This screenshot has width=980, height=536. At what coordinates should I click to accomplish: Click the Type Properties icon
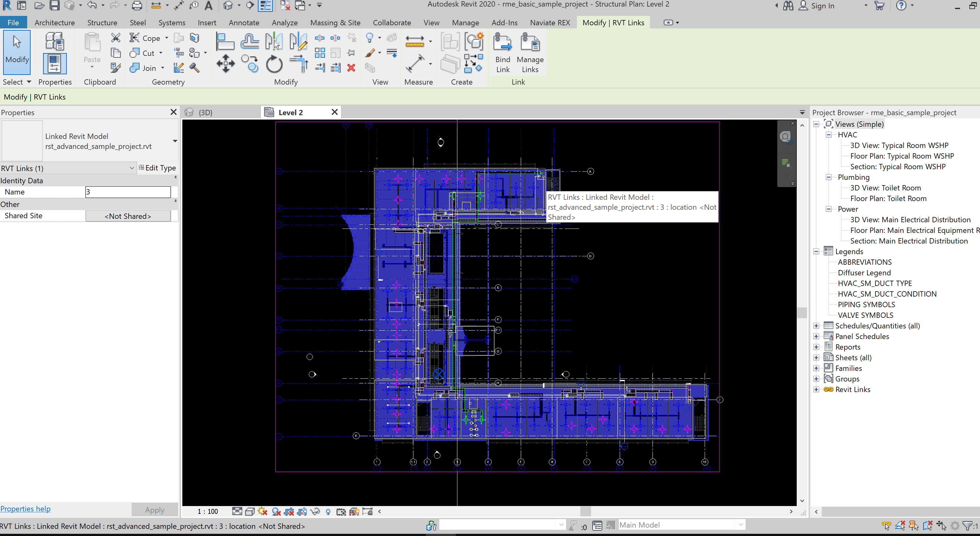coord(54,41)
